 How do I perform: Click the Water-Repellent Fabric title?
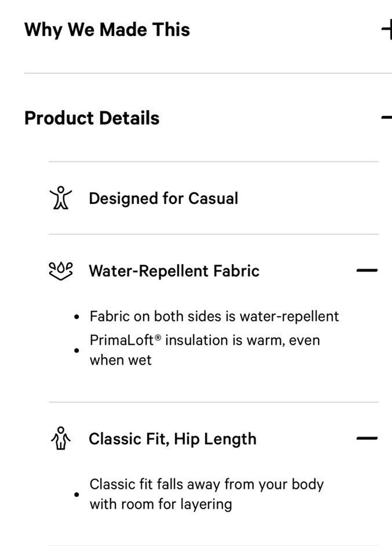(174, 271)
